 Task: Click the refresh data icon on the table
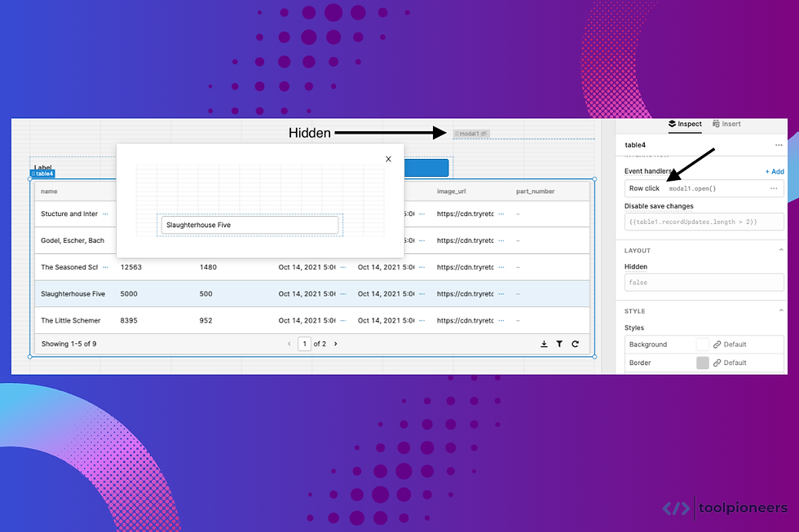click(575, 344)
